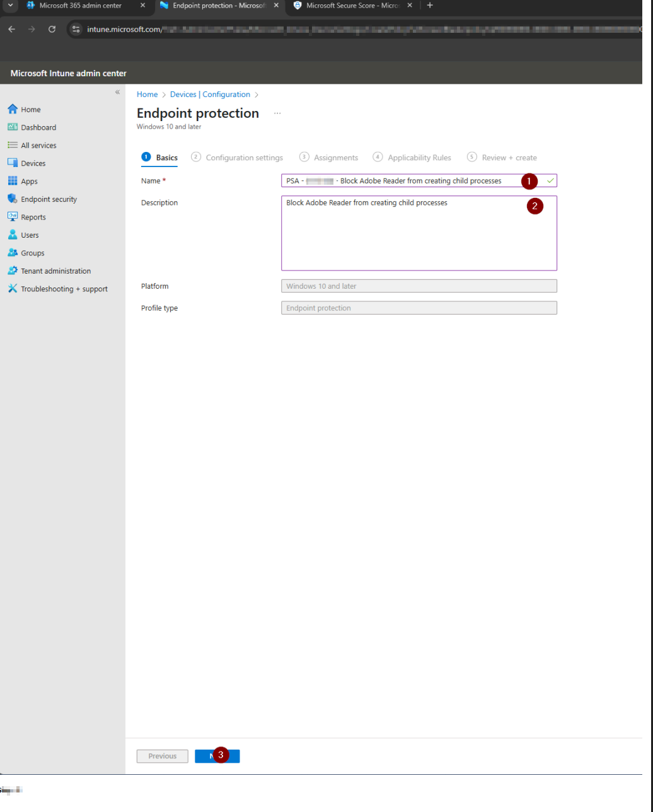Go to Devices in the sidebar
The image size is (653, 812).
[x=26, y=163]
